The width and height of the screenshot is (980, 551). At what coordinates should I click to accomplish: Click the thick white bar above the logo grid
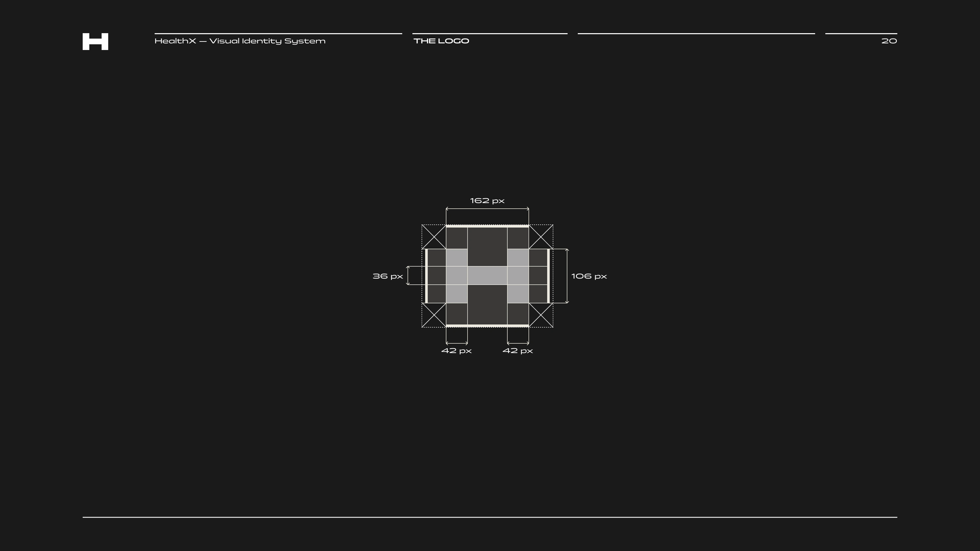point(487,226)
